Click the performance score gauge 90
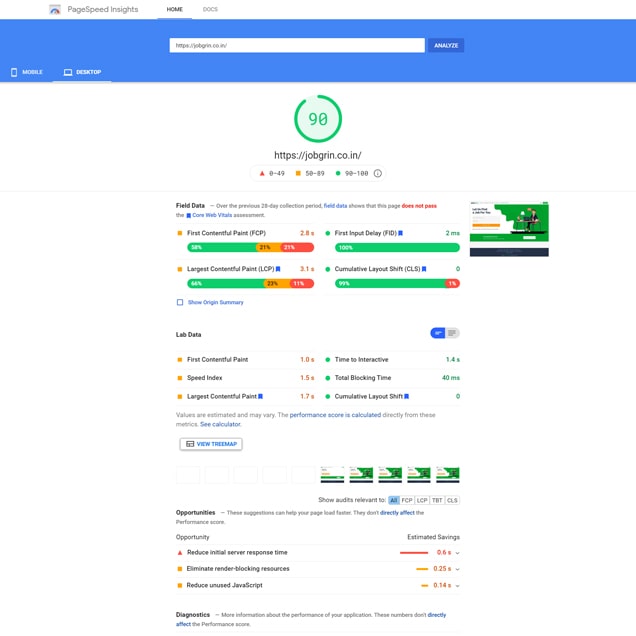 pyautogui.click(x=318, y=119)
